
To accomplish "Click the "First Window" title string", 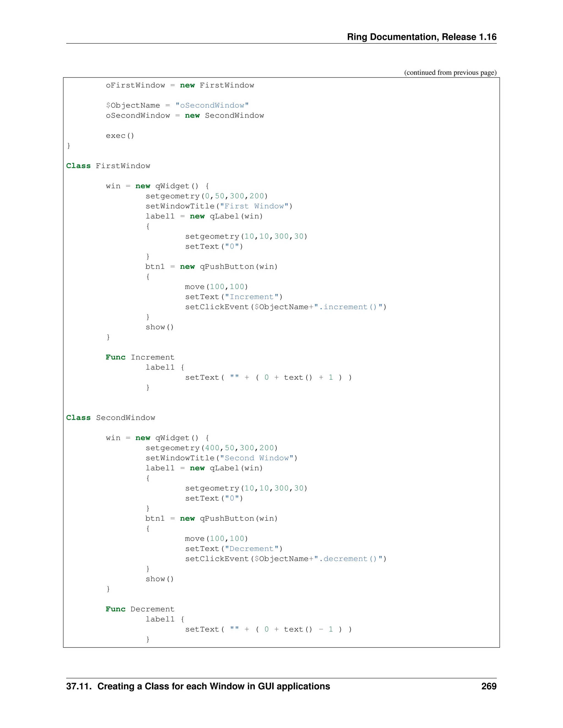I will click(x=255, y=206).
